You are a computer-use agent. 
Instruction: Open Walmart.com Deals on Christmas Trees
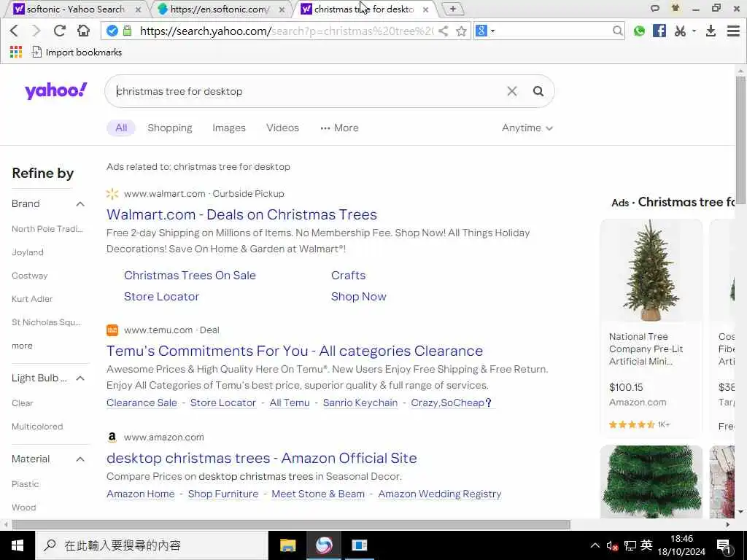[x=241, y=214]
